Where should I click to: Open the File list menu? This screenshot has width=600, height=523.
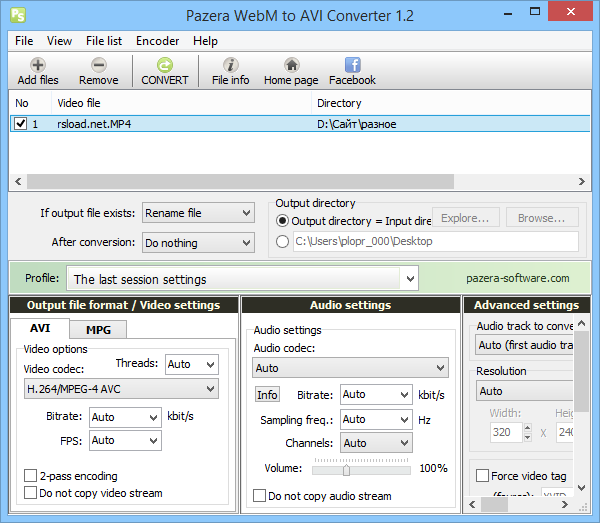(104, 41)
